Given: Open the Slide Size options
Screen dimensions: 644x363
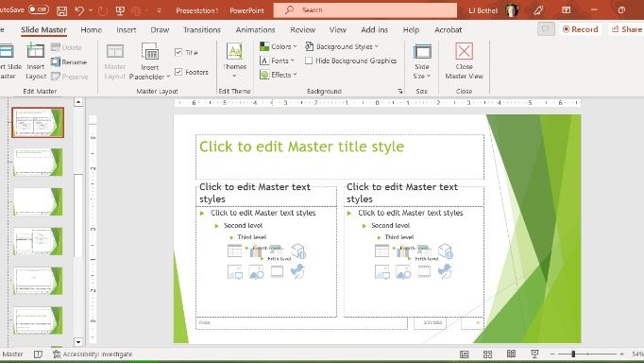Looking at the screenshot, I should [422, 61].
